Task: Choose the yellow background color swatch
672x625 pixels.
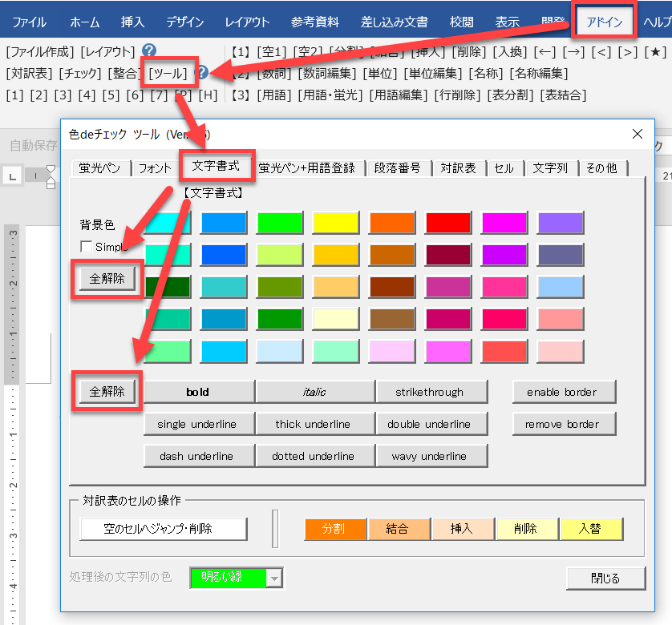Action: click(x=335, y=222)
